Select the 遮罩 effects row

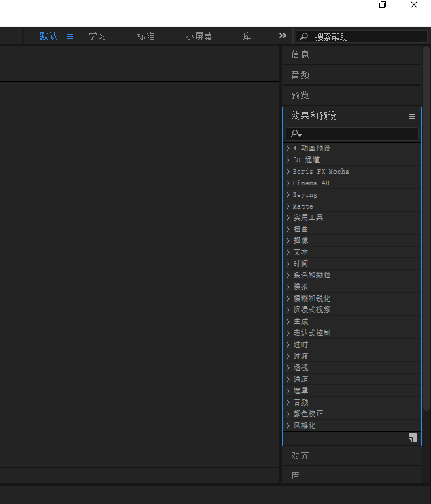click(x=352, y=391)
